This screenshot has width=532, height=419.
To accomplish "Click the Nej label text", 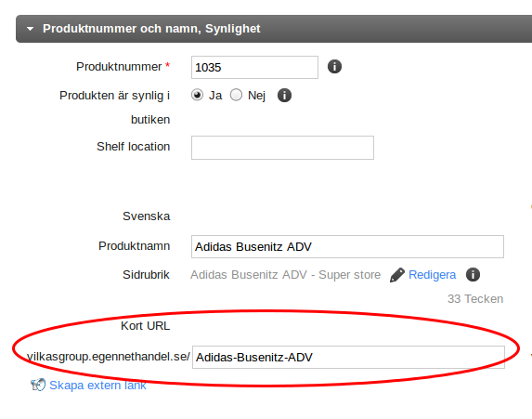I will coord(256,96).
